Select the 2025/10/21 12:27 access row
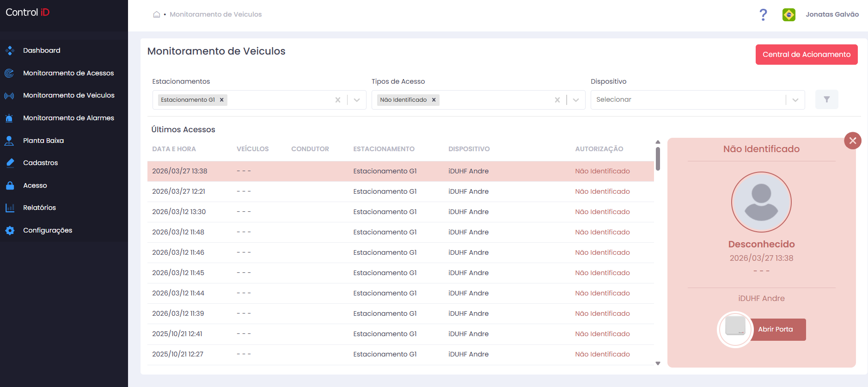 (x=400, y=354)
